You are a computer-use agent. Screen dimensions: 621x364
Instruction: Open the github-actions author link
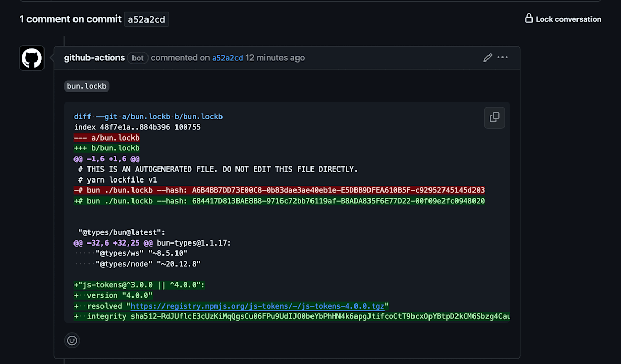pos(94,58)
